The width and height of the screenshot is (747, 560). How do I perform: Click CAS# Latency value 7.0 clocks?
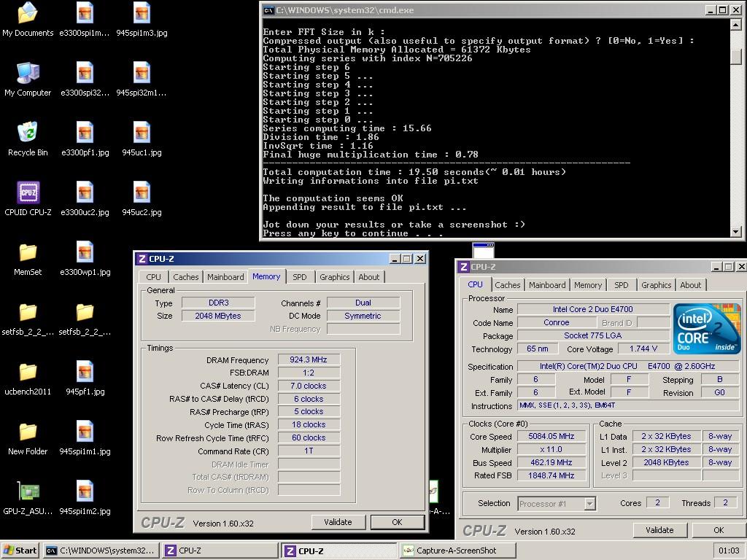(309, 386)
